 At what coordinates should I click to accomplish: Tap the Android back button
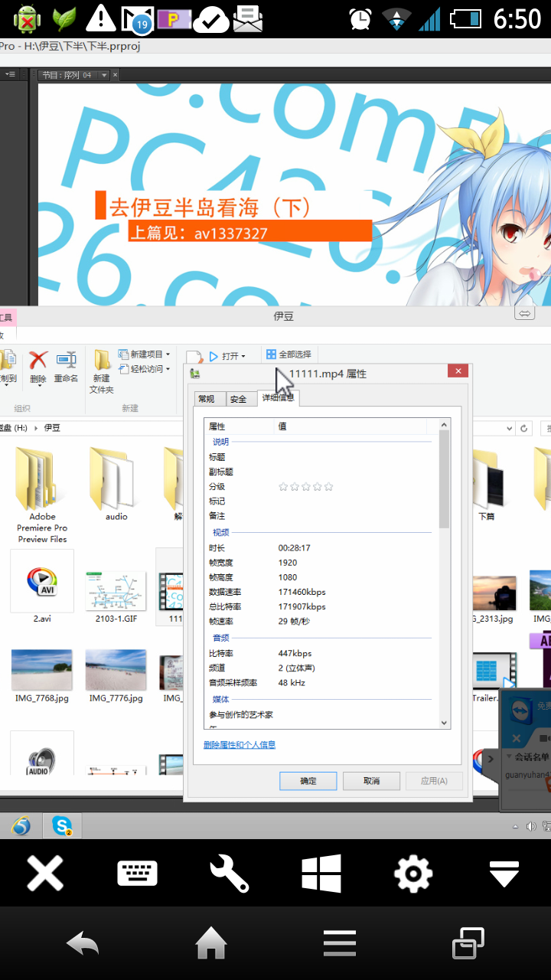(83, 943)
